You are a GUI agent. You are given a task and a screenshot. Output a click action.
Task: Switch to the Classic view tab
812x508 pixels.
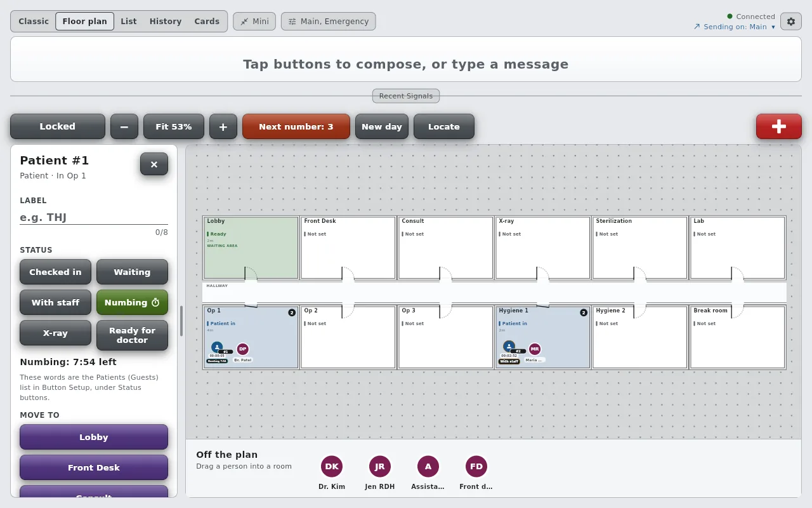click(x=34, y=22)
